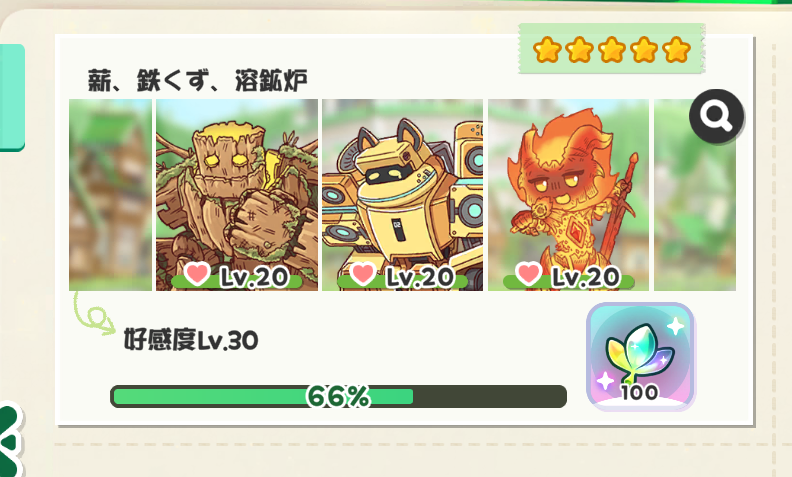Open the flame-haired fire spirit character card

pyautogui.click(x=568, y=195)
